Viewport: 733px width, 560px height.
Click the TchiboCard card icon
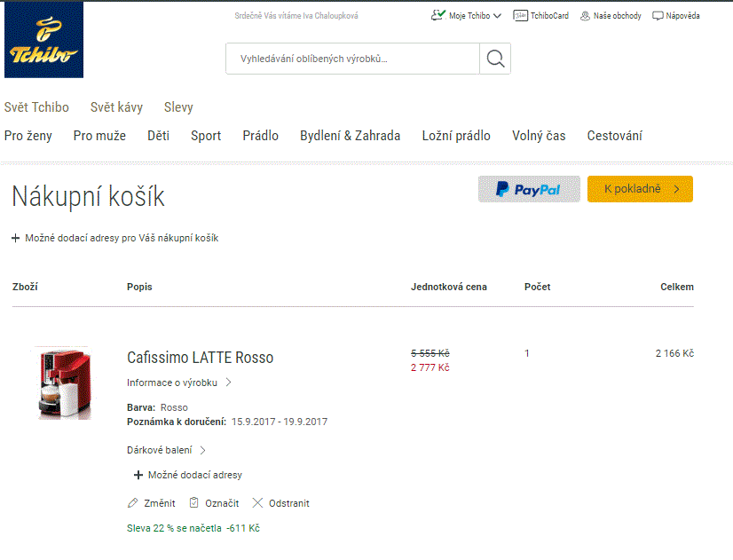[520, 15]
